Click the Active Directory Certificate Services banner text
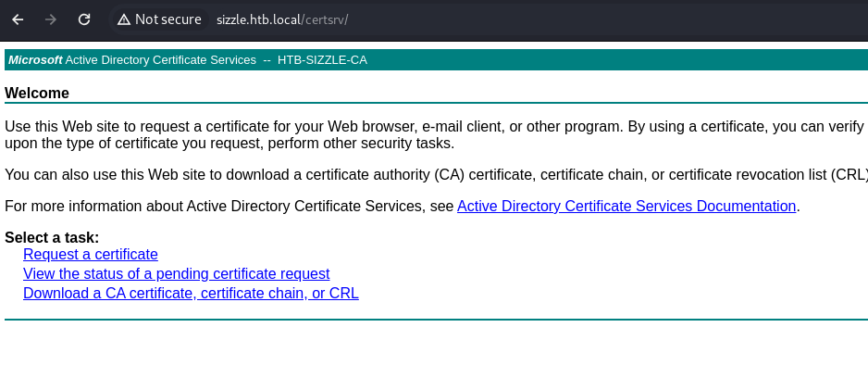The width and height of the screenshot is (868, 365). click(x=160, y=60)
